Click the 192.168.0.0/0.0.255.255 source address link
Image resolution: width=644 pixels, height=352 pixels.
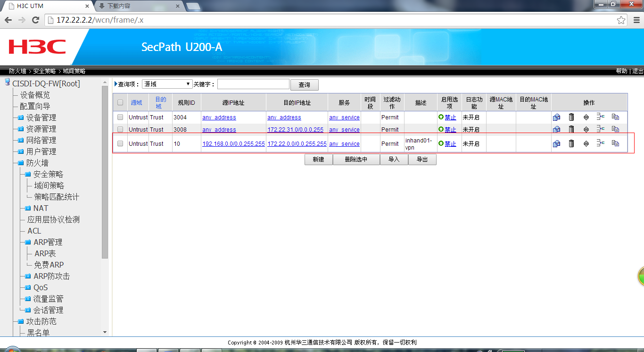(x=233, y=144)
